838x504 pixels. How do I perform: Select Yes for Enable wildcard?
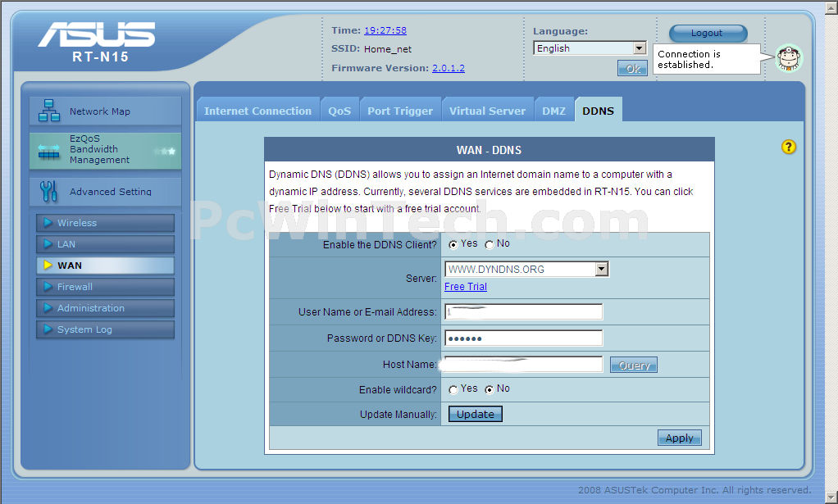[x=453, y=390]
